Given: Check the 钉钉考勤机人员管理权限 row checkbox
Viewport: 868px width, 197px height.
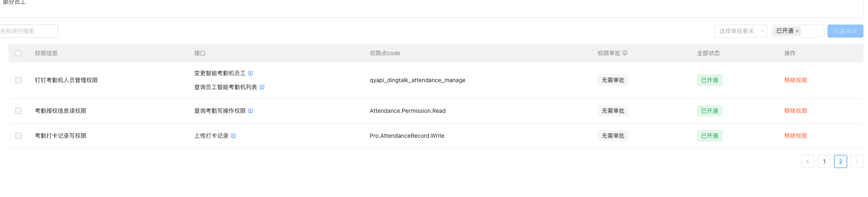Looking at the screenshot, I should click(x=18, y=80).
